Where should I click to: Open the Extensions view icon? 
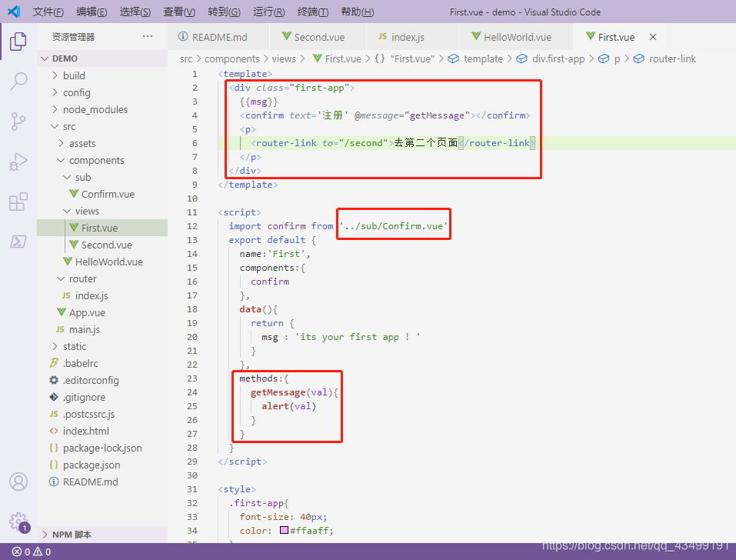pos(18,202)
